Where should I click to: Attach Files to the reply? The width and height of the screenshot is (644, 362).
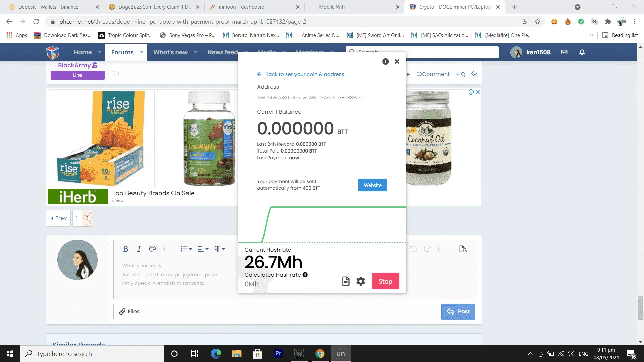[x=129, y=312]
